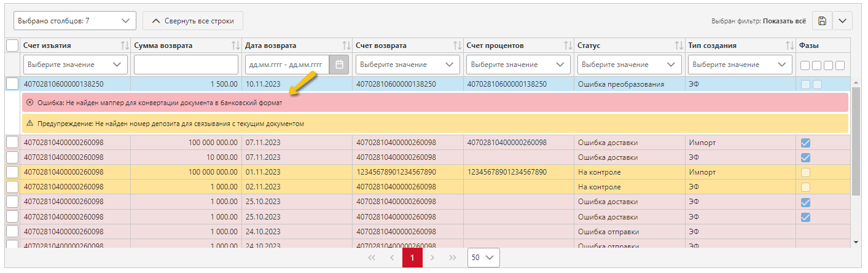Open the filter options chevron dropdown

click(x=842, y=20)
